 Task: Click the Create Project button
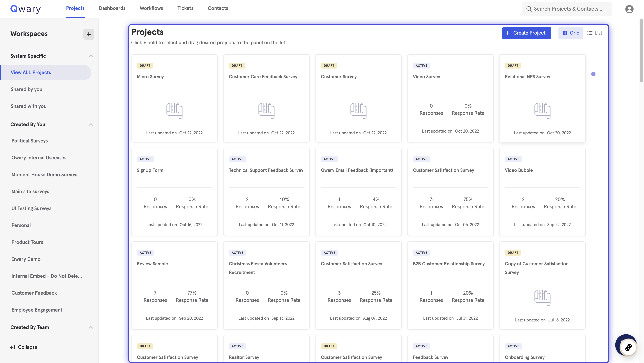point(526,33)
